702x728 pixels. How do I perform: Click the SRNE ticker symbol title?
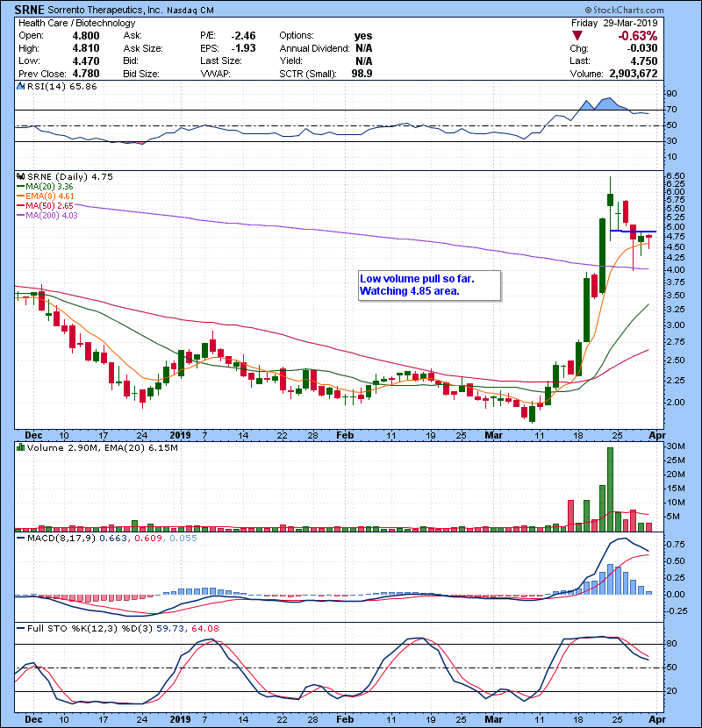tap(29, 10)
